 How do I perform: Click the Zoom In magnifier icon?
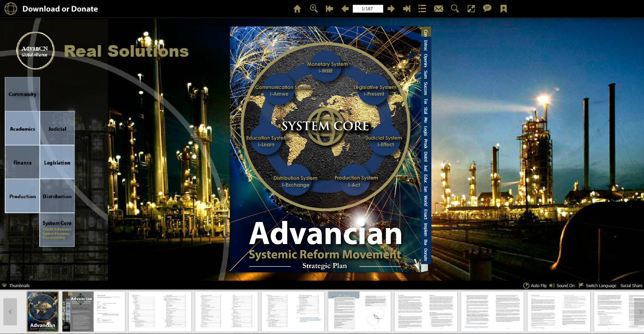coord(314,9)
